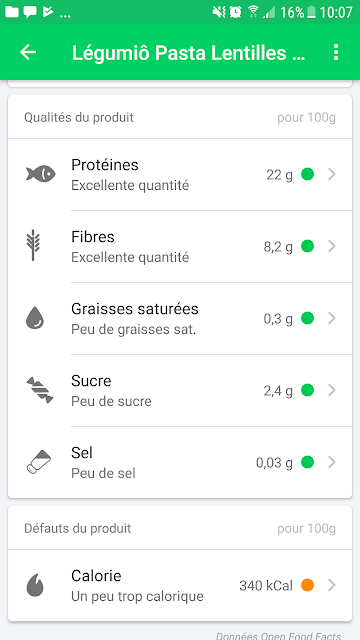This screenshot has height=640, width=360.
Task: Tap the back arrow in the header
Action: (28, 52)
